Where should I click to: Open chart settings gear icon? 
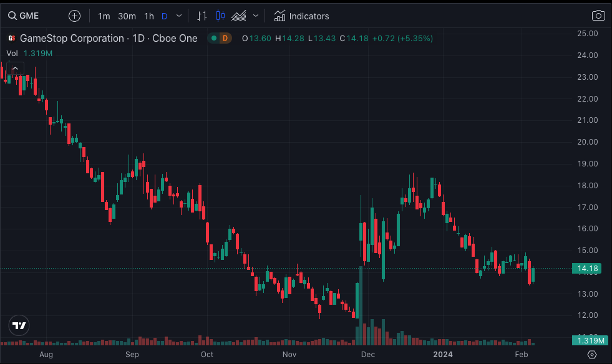point(592,354)
